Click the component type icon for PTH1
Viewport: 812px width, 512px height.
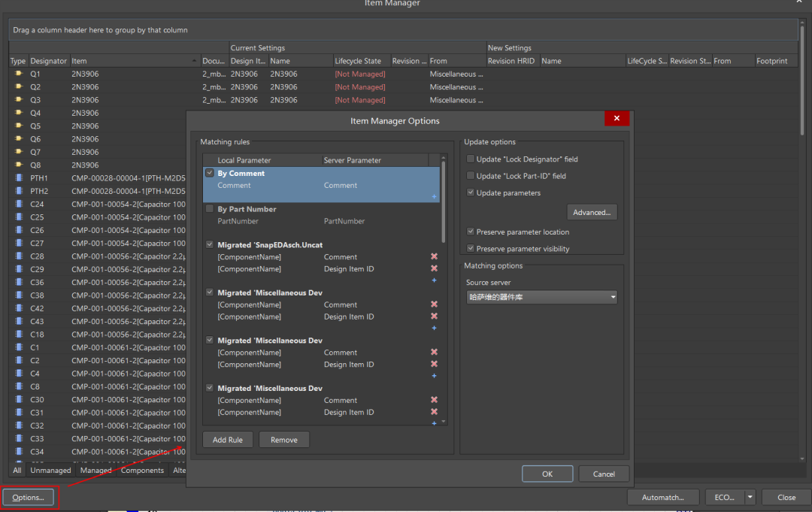19,177
